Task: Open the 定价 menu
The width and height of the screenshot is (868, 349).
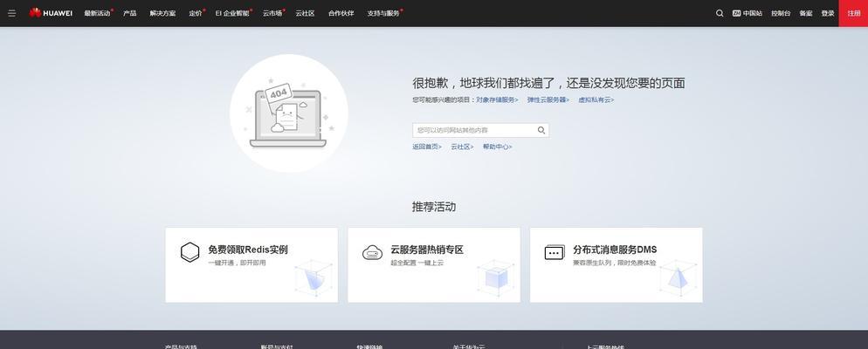Action: [196, 13]
